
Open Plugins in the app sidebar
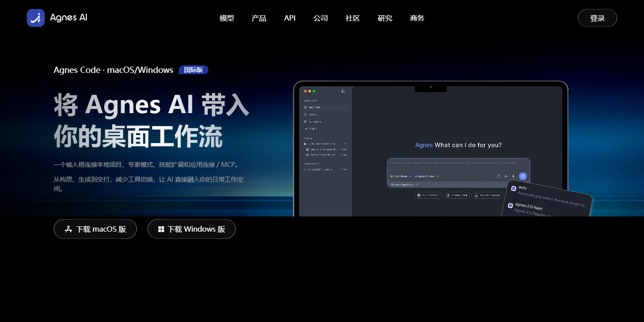(x=325, y=129)
